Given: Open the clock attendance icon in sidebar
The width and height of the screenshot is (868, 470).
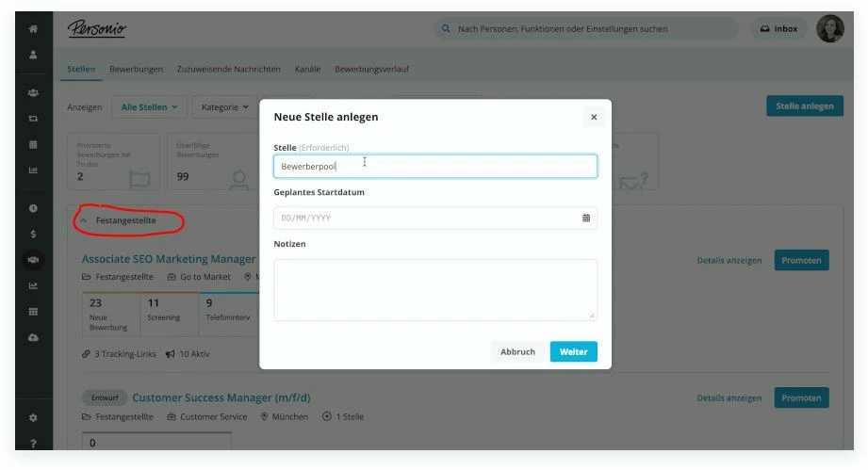Looking at the screenshot, I should pos(33,208).
